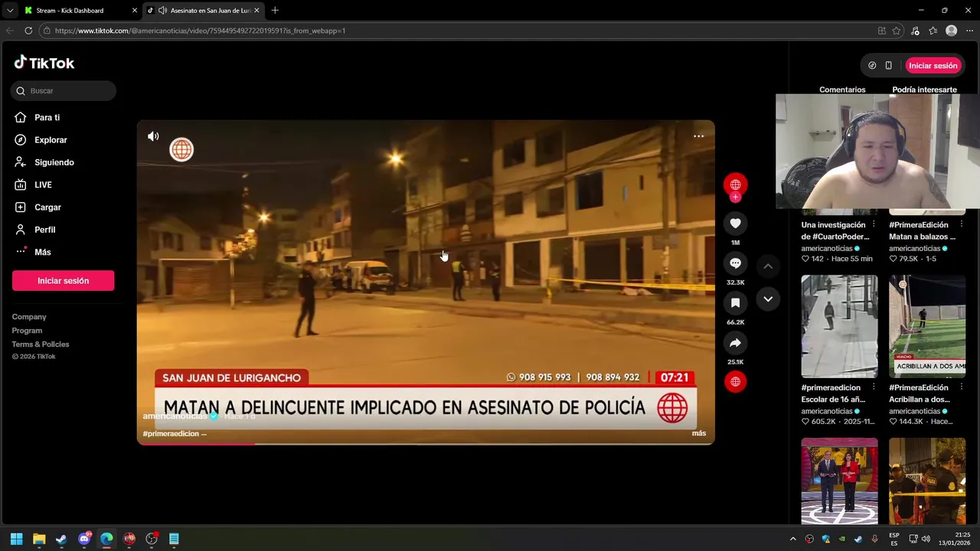Switch to the Podría interesarte tab
The image size is (980, 551).
924,90
